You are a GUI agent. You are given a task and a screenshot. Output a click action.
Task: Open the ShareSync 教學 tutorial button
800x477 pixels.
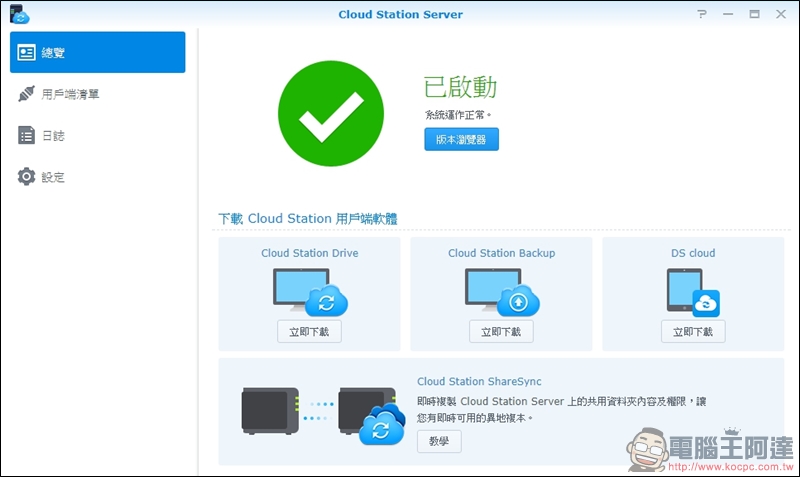coord(439,441)
